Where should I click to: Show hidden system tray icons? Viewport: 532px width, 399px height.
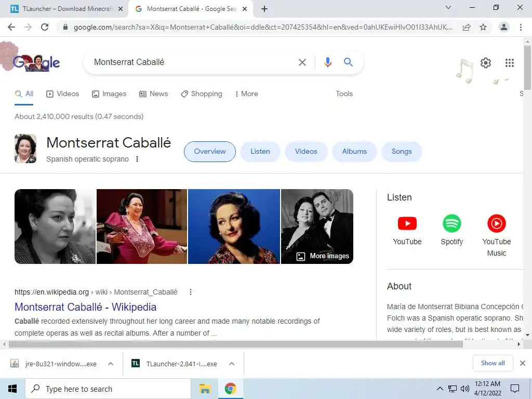point(440,389)
